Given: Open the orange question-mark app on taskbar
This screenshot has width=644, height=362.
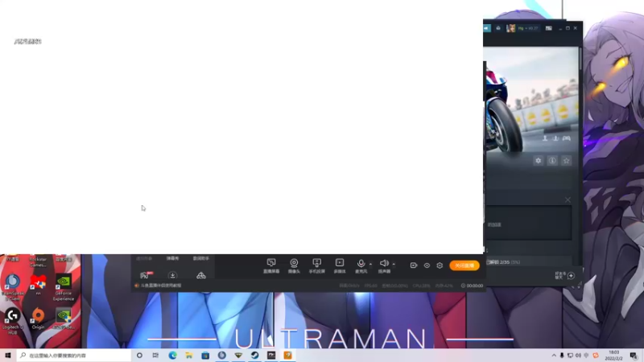Looking at the screenshot, I should [x=287, y=356].
